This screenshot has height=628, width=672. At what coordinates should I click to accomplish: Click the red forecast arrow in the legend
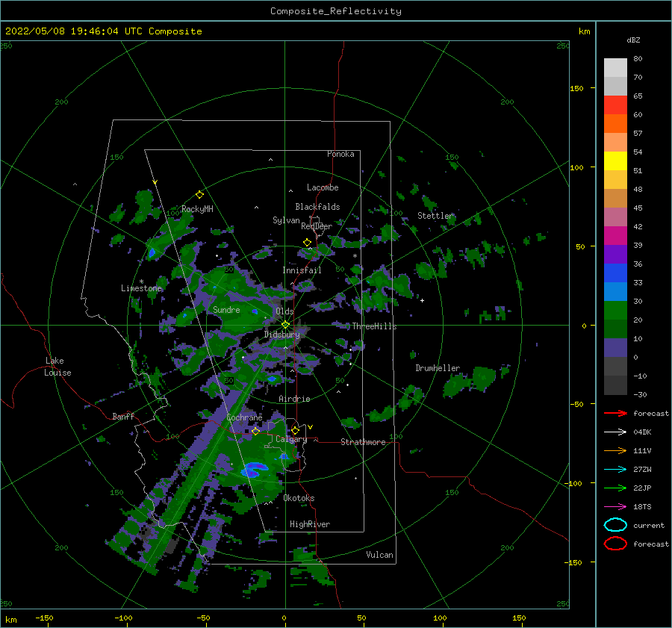coord(615,413)
